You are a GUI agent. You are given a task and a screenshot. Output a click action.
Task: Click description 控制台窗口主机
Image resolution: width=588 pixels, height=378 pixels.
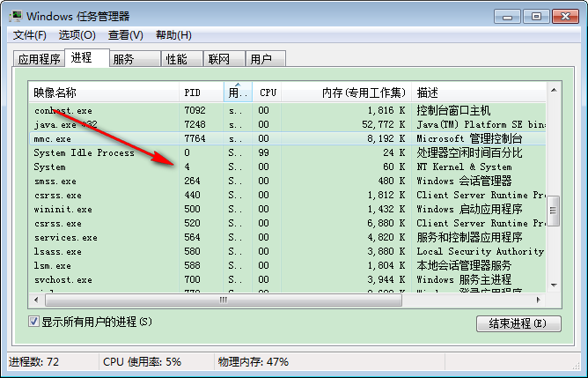click(453, 110)
